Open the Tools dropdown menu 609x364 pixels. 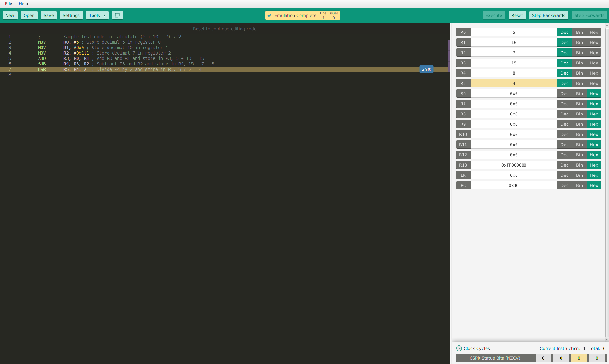coord(94,15)
